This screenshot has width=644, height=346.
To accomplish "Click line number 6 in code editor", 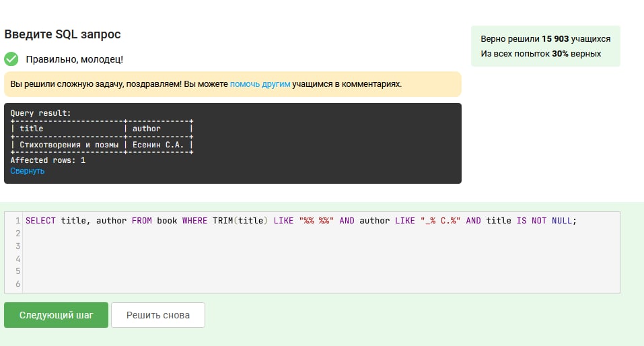I will (x=17, y=284).
